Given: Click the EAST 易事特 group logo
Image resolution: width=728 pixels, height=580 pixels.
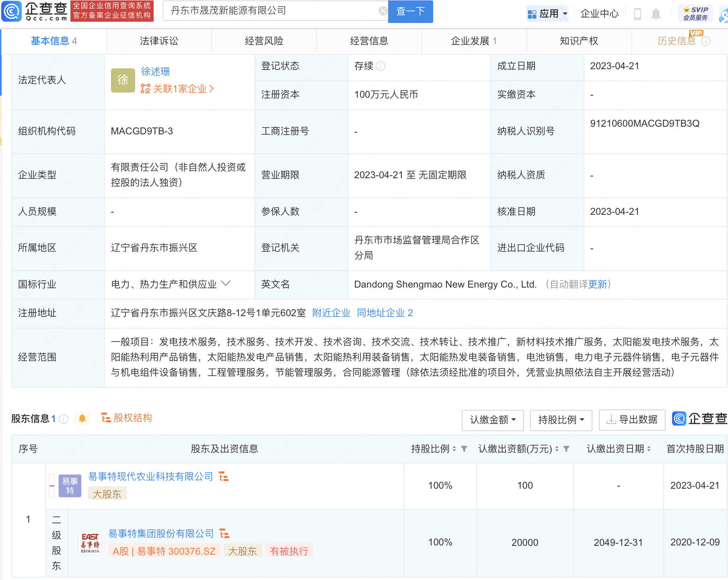Looking at the screenshot, I should click(90, 543).
